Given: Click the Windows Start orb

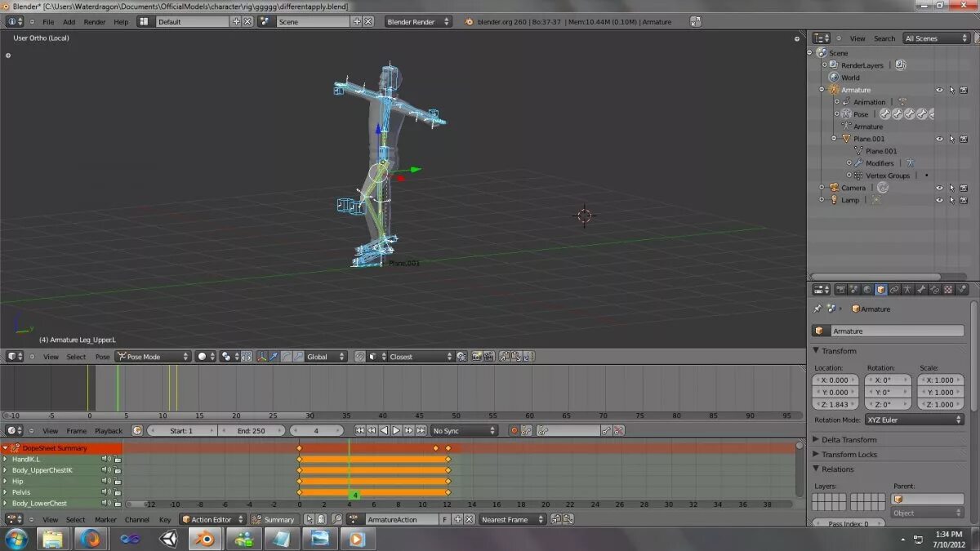Looking at the screenshot, I should [x=16, y=539].
